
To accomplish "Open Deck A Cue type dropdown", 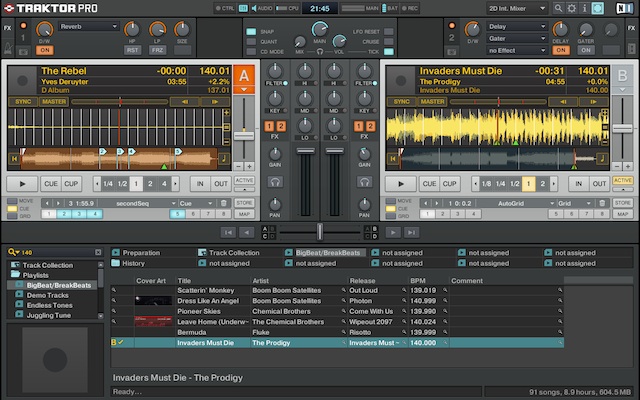I will [196, 203].
